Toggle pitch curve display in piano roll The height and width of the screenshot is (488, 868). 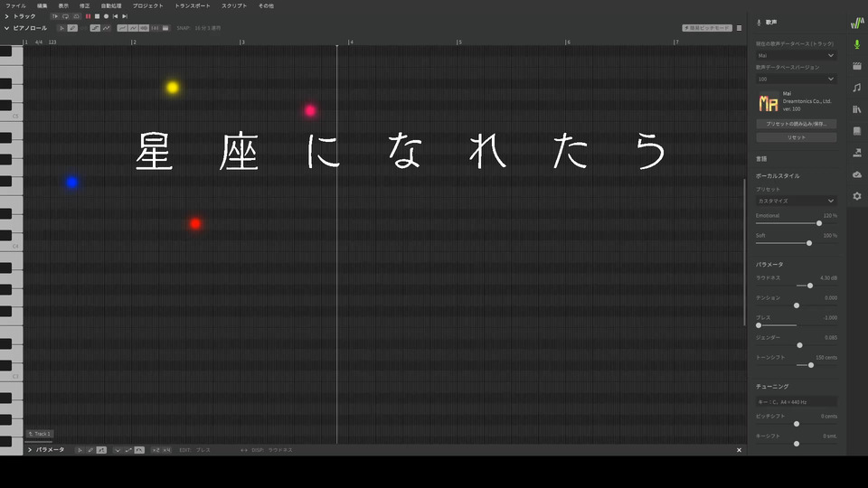(122, 28)
